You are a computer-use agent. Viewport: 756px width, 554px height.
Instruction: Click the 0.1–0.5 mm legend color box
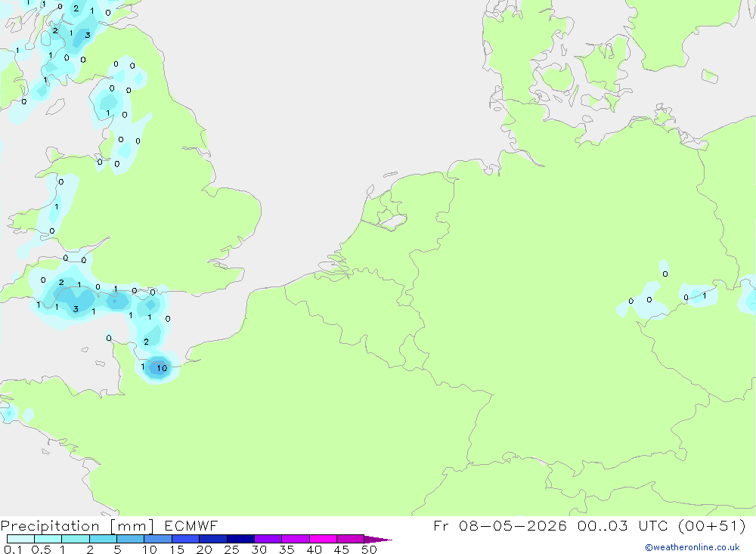point(20,539)
